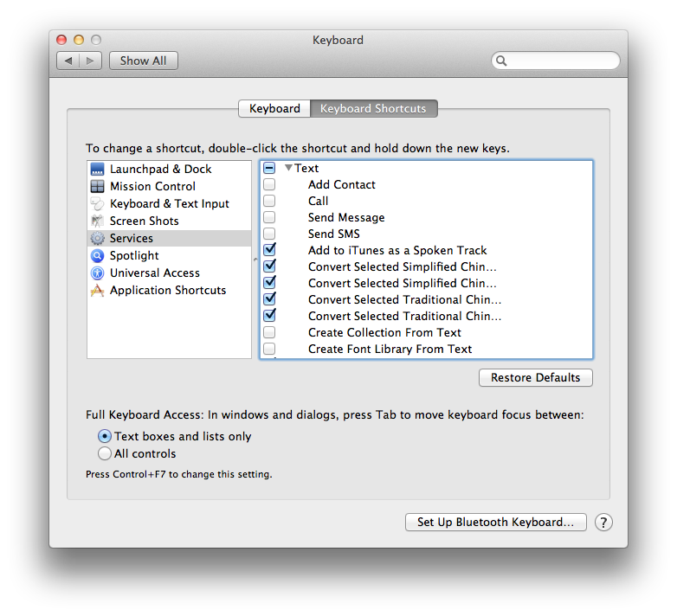Screen dimensions: 677x616
Task: Click the Mission Control icon
Action: tap(98, 186)
